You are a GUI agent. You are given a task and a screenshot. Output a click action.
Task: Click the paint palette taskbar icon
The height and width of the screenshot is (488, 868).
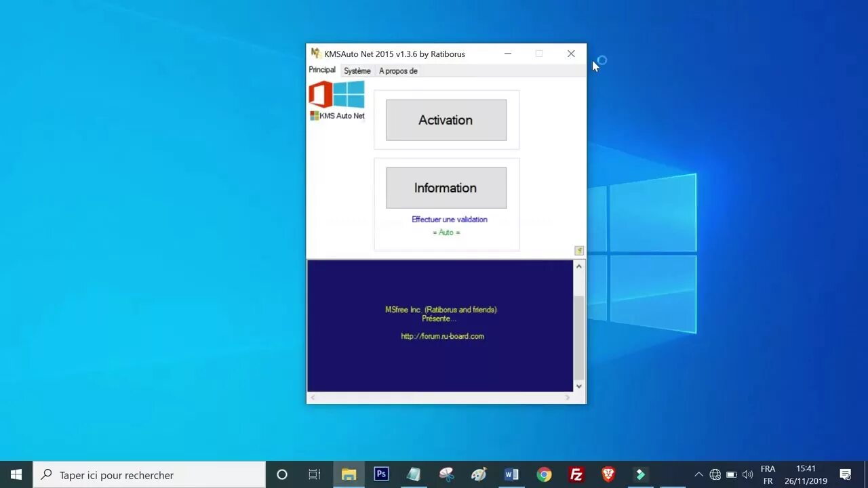coord(479,474)
